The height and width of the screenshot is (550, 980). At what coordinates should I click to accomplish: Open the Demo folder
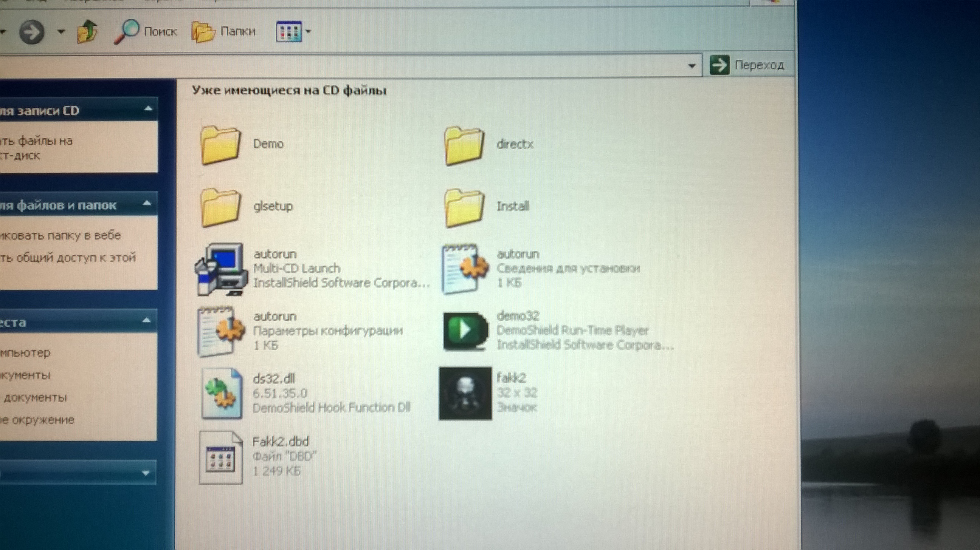(x=221, y=145)
